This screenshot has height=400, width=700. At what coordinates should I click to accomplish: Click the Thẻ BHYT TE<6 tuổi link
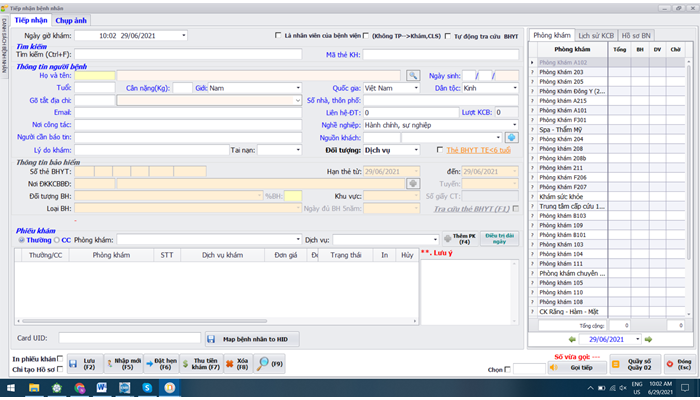(479, 150)
